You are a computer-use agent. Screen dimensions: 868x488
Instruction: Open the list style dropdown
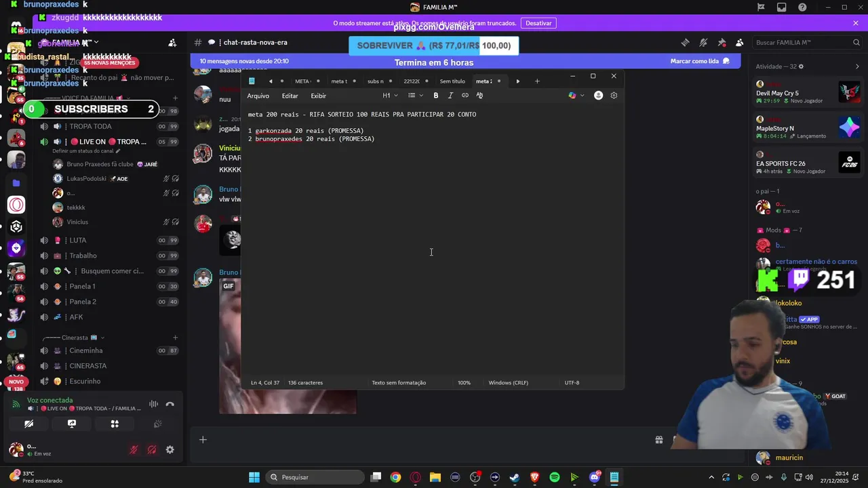[x=415, y=96]
